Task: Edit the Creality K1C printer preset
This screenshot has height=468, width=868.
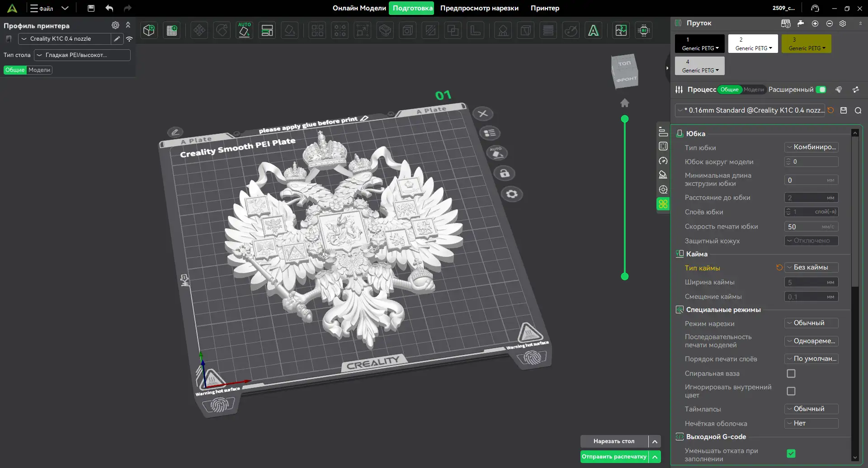Action: [117, 39]
